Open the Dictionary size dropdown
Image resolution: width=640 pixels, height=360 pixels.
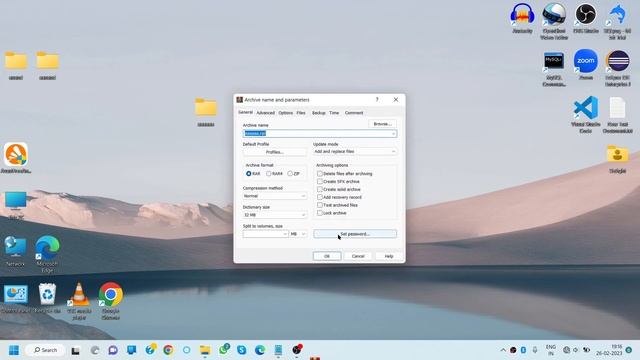[274, 215]
